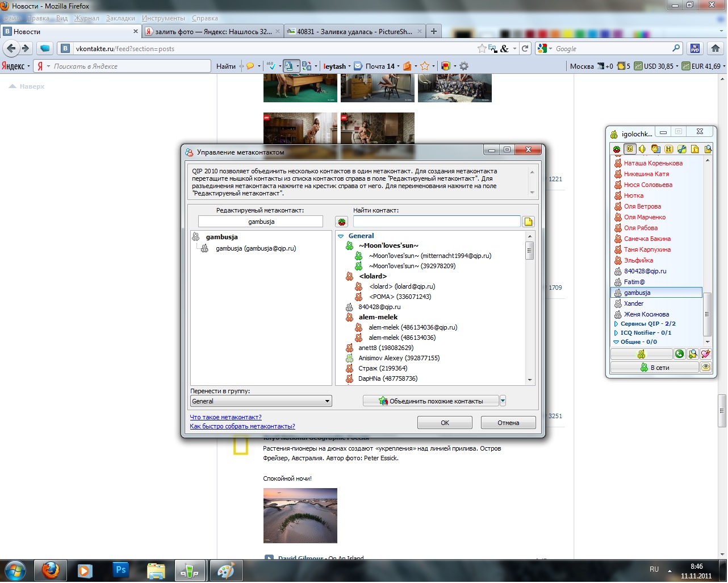Expand the 'ICQ Notifier - 0/1' group
The height and width of the screenshot is (583, 728).
[x=616, y=333]
